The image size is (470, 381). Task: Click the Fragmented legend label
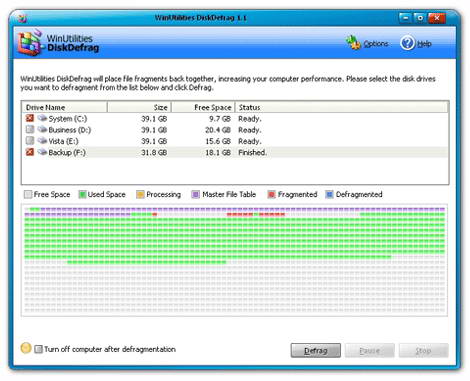tap(297, 194)
